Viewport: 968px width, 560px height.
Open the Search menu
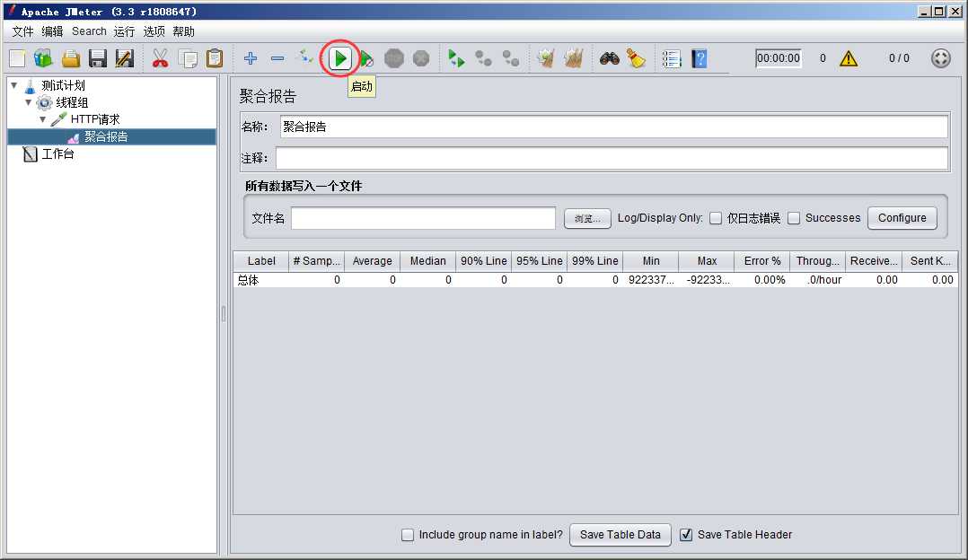click(x=89, y=31)
